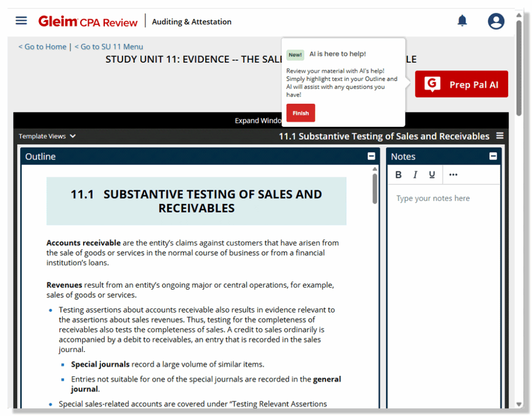Click Finish on the AI help popup

tap(300, 113)
